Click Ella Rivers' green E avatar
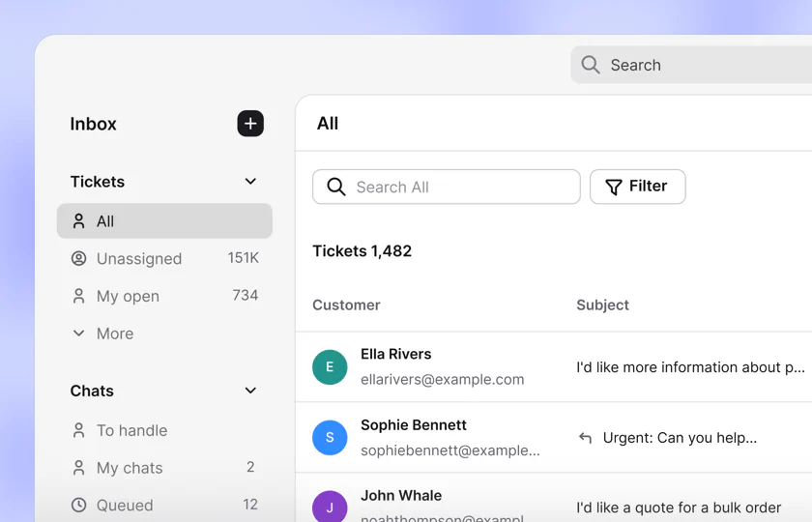Viewport: 812px width, 522px height. [330, 367]
